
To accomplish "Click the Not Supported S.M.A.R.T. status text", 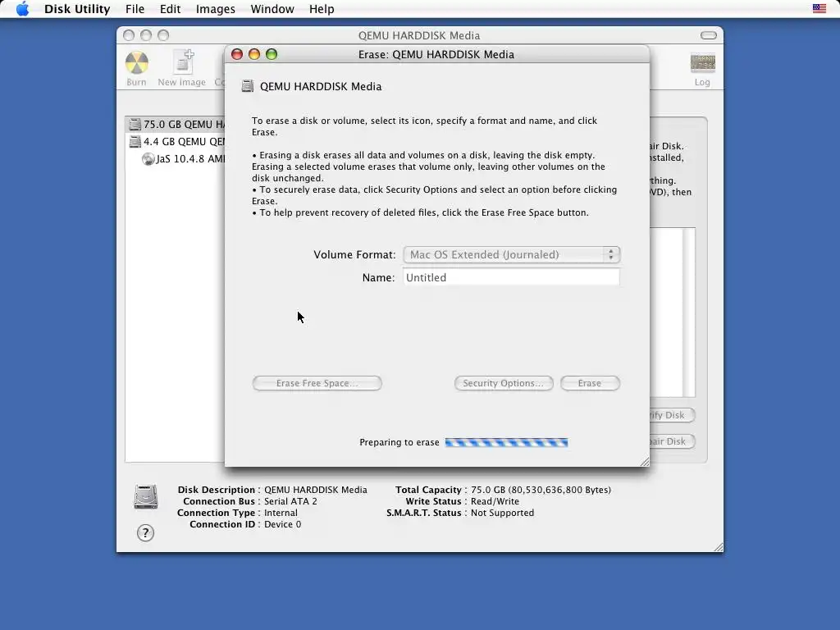I will [503, 513].
